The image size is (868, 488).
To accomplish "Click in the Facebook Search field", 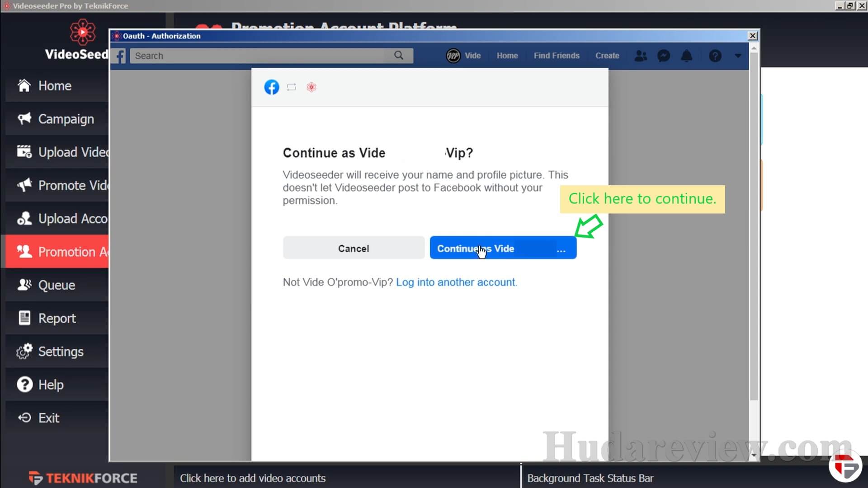I will (x=271, y=56).
